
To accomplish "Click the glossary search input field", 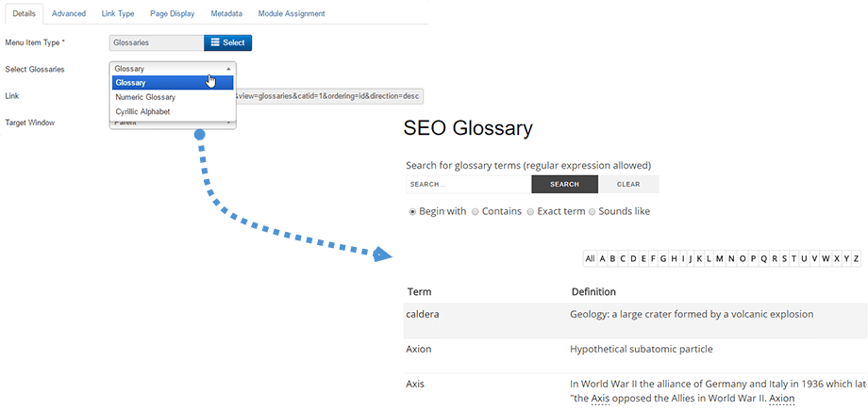I will coord(468,185).
